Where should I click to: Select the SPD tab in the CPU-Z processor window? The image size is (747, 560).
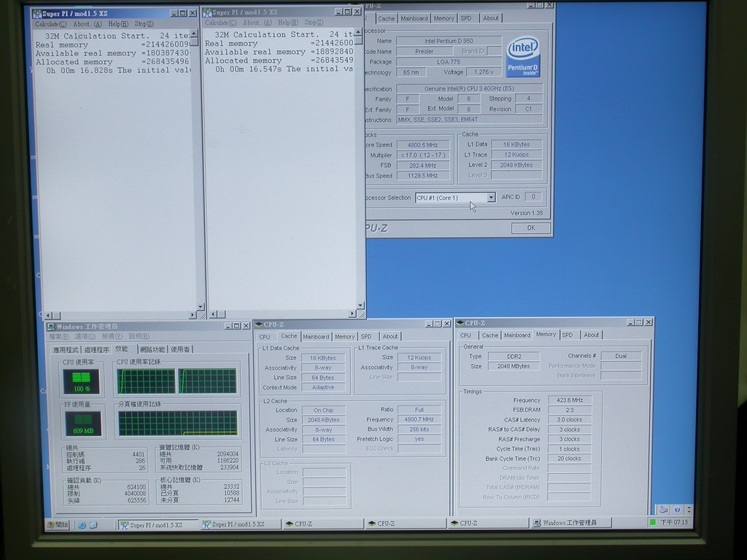pyautogui.click(x=466, y=18)
